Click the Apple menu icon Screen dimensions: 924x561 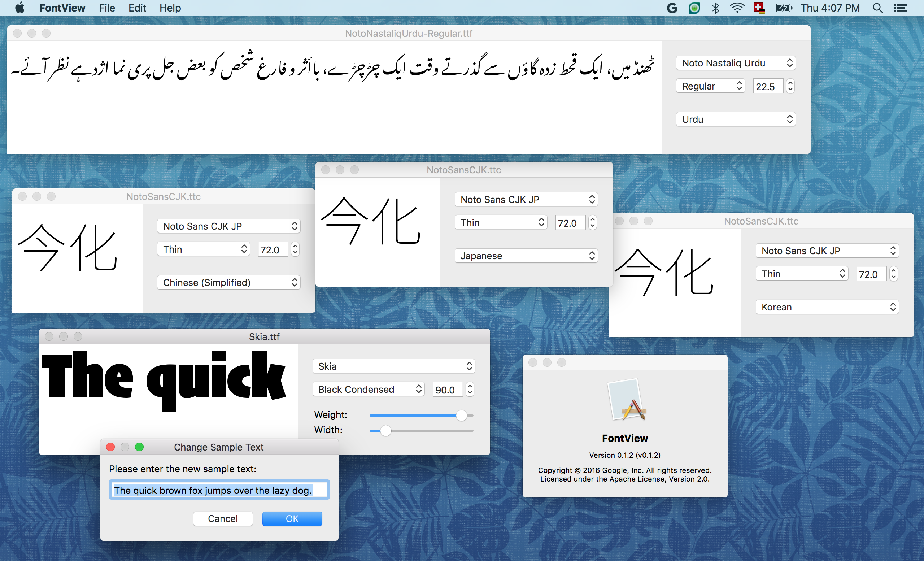20,8
